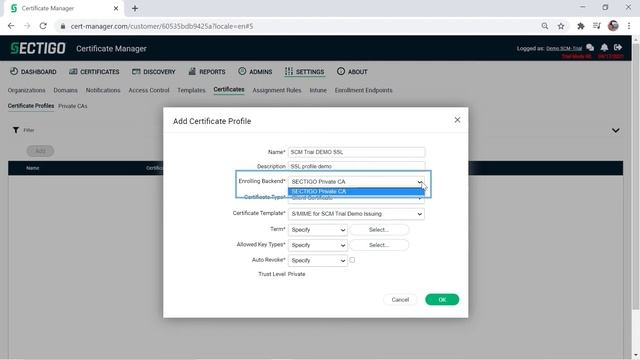Switch to Organizations settings tab
The height and width of the screenshot is (360, 640).
[27, 90]
